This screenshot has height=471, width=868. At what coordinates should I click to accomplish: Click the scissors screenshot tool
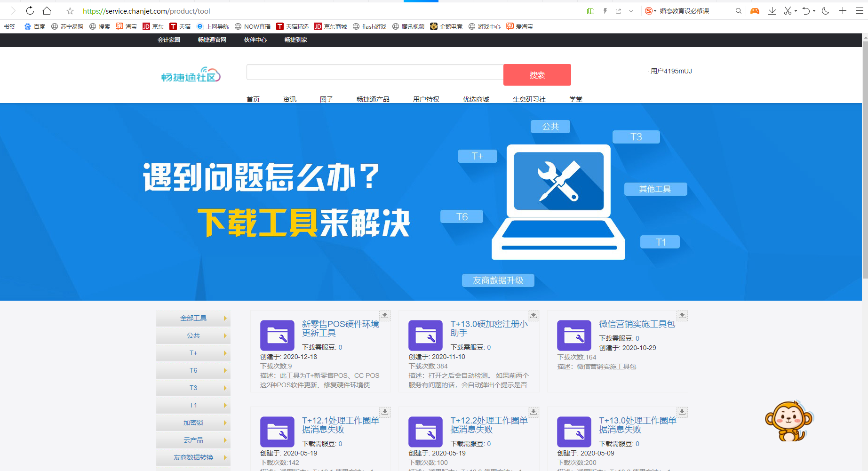coord(788,11)
